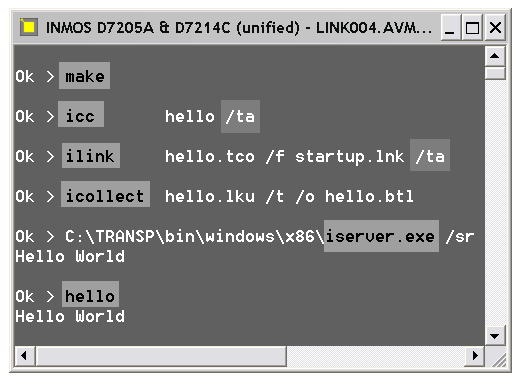Click the yellow application icon in title bar
Screen dimensions: 521x384
click(x=29, y=27)
